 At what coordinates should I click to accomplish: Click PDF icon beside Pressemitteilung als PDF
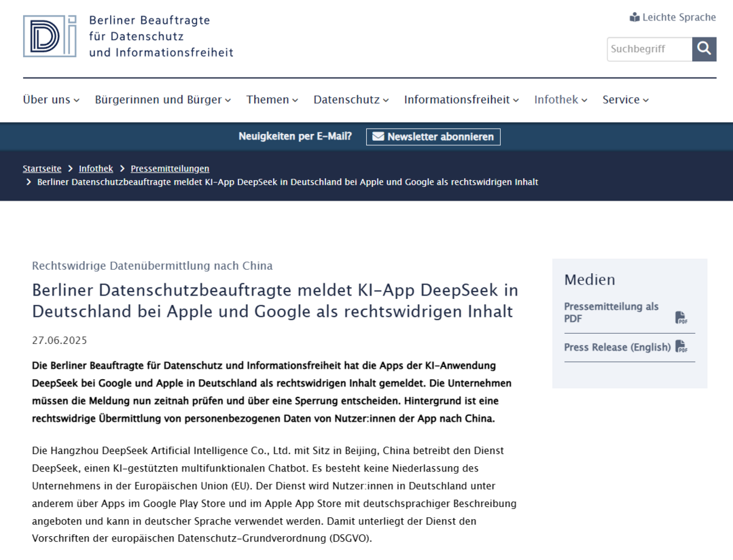click(681, 317)
